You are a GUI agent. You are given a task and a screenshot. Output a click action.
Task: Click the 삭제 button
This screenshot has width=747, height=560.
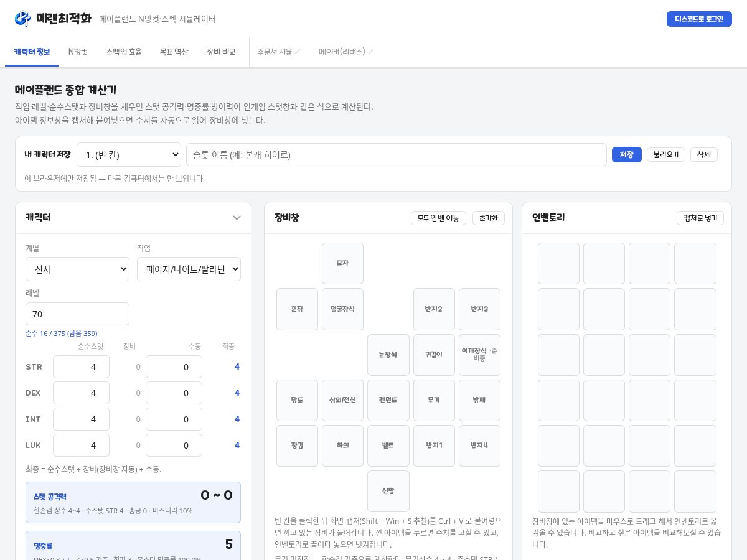tap(704, 155)
